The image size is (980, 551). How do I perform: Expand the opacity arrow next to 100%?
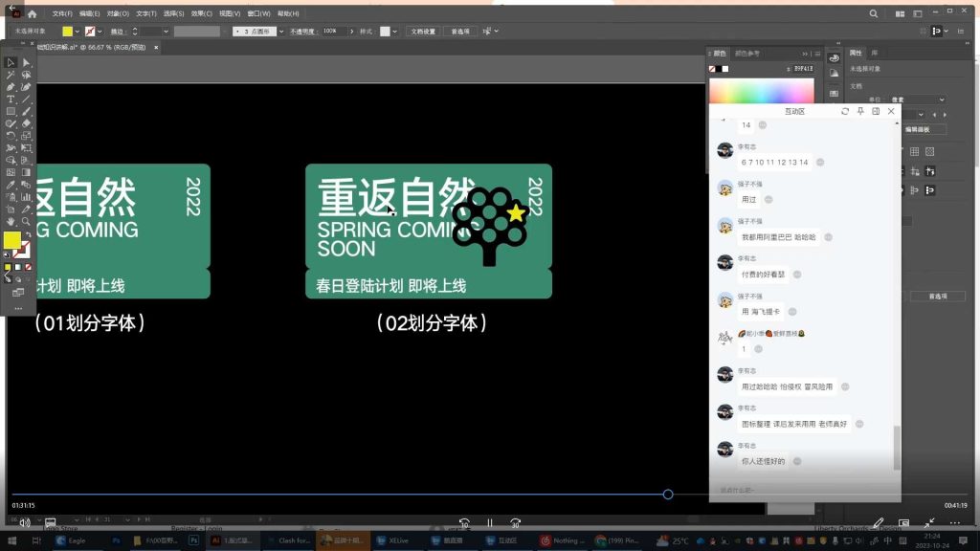pyautogui.click(x=352, y=32)
